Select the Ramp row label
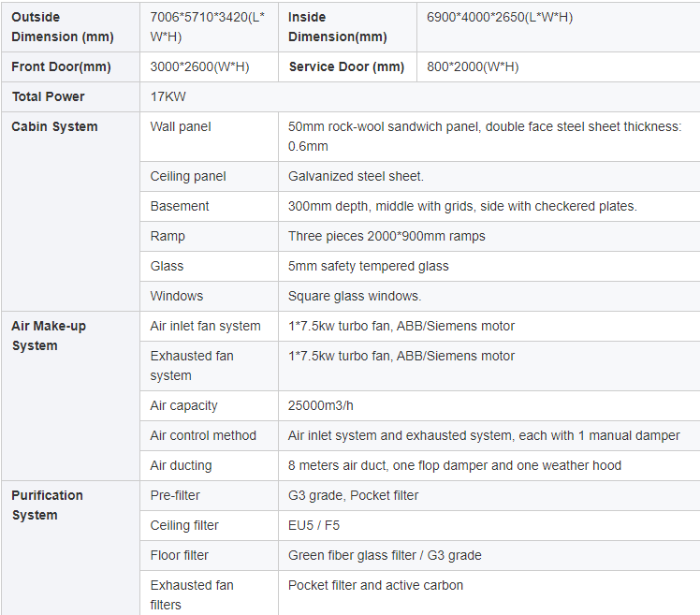 pyautogui.click(x=168, y=236)
